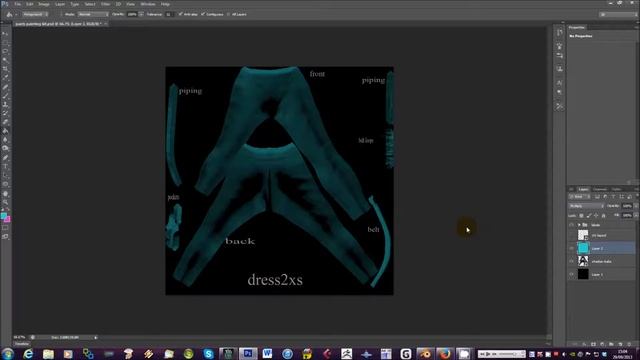Image resolution: width=640 pixels, height=360 pixels.
Task: Toggle lock all for layer
Action: [x=604, y=216]
